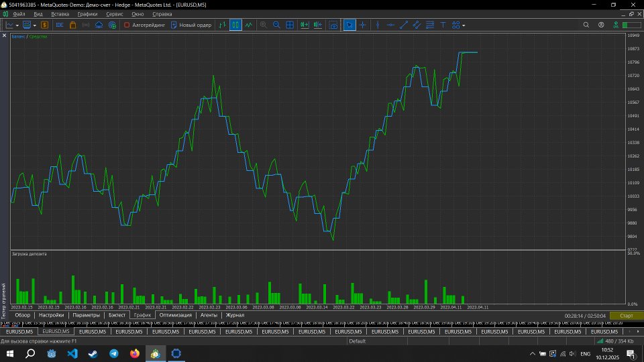This screenshot has height=362, width=644.
Task: Open the Windows Start menu
Action: [x=10, y=353]
